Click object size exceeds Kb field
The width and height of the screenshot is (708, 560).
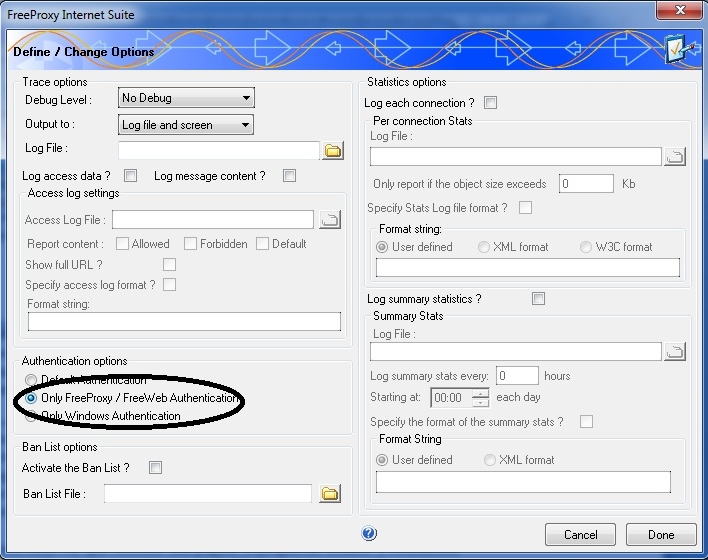pos(586,184)
